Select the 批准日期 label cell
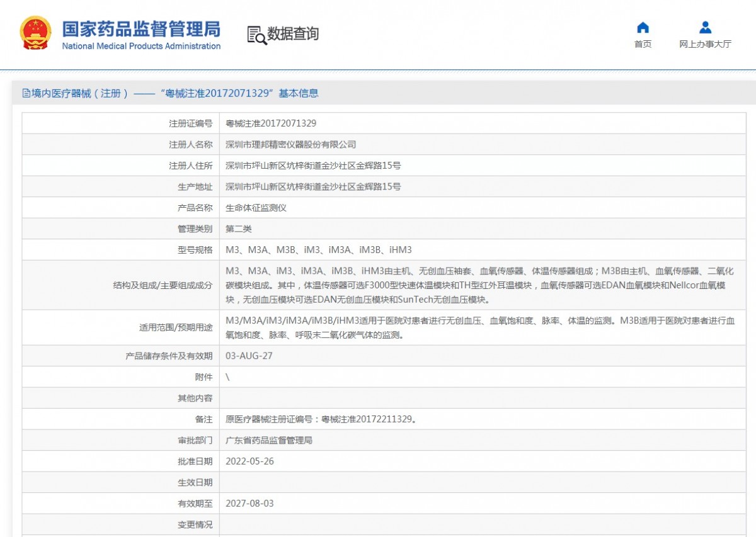The width and height of the screenshot is (756, 537). [x=121, y=461]
